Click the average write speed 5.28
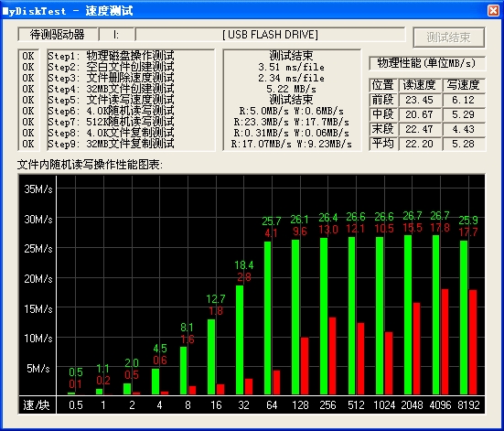 click(x=463, y=144)
